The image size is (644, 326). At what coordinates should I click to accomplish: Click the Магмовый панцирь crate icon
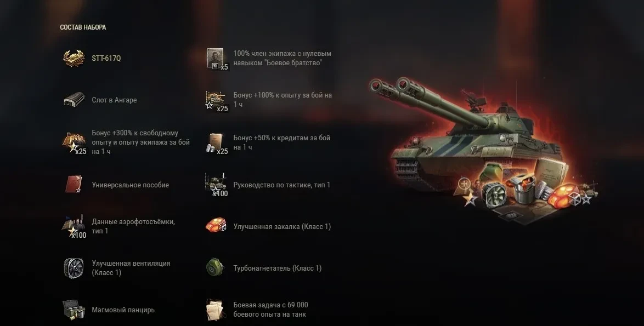(74, 310)
